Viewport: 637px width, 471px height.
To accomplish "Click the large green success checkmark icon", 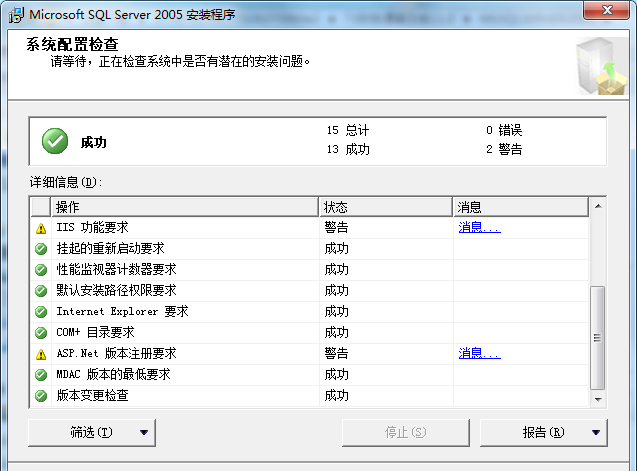I will pos(55,141).
